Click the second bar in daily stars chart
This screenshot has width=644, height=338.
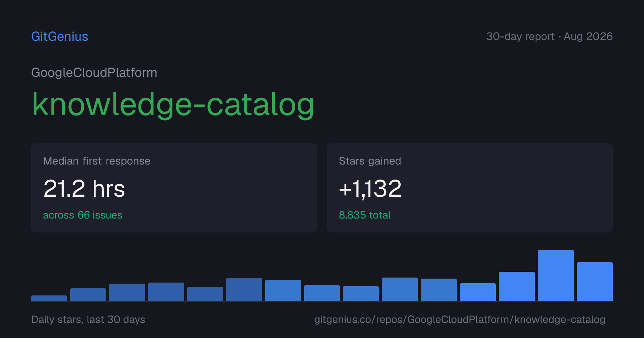point(88,295)
